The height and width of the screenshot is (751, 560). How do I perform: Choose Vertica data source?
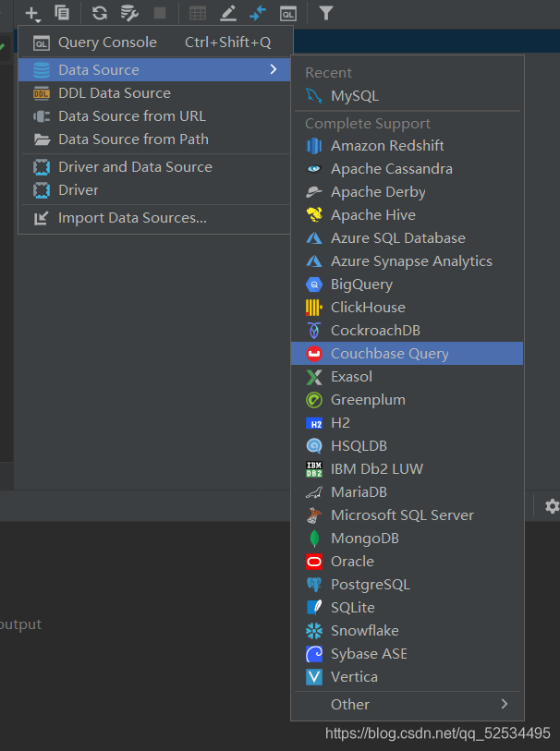click(x=408, y=677)
